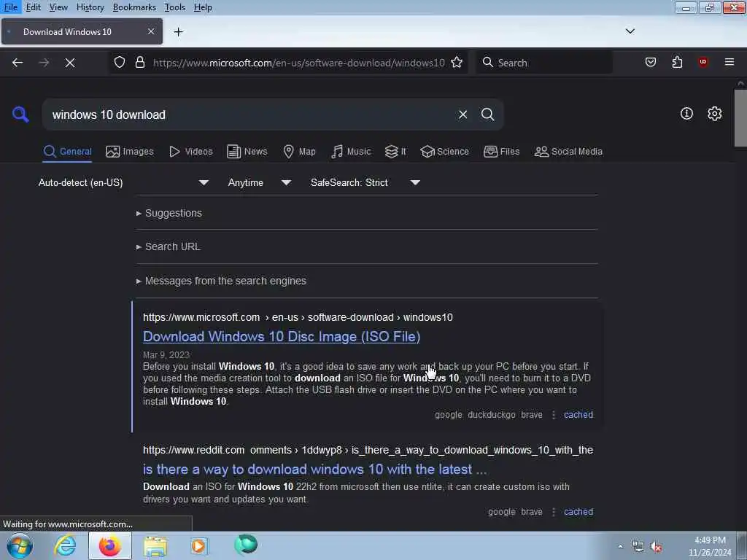Open the History menu
Screen dimensions: 747x560
(x=90, y=7)
